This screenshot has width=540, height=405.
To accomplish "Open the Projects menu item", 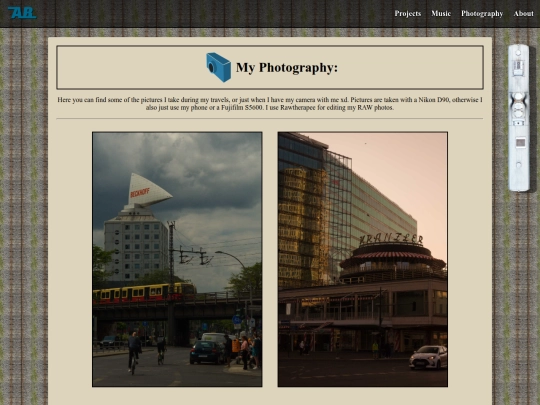I will click(407, 13).
